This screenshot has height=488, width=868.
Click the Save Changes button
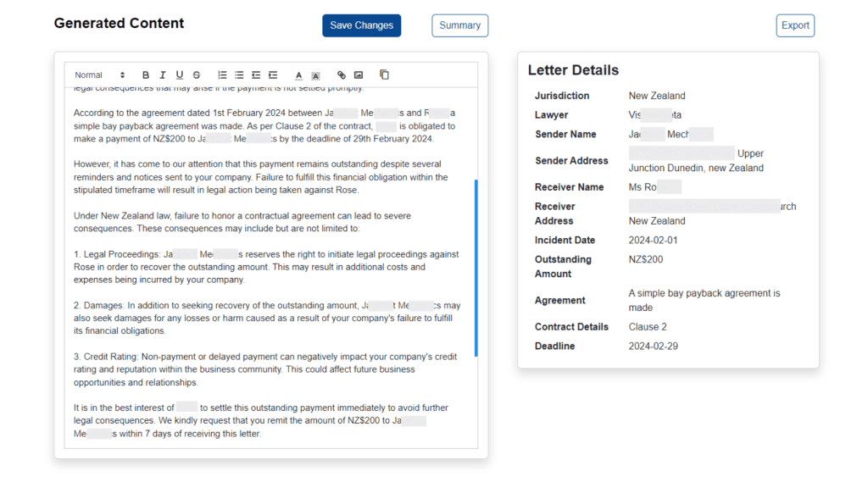click(361, 25)
